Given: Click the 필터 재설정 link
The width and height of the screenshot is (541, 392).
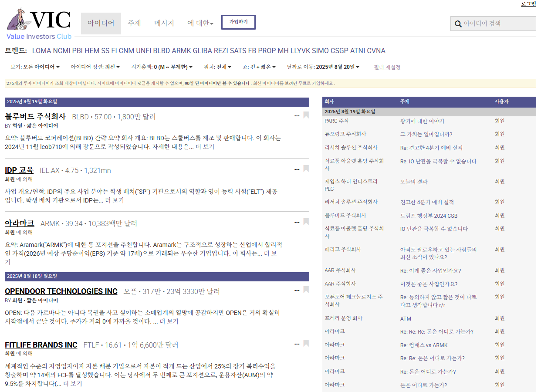Looking at the screenshot, I should point(386,67).
